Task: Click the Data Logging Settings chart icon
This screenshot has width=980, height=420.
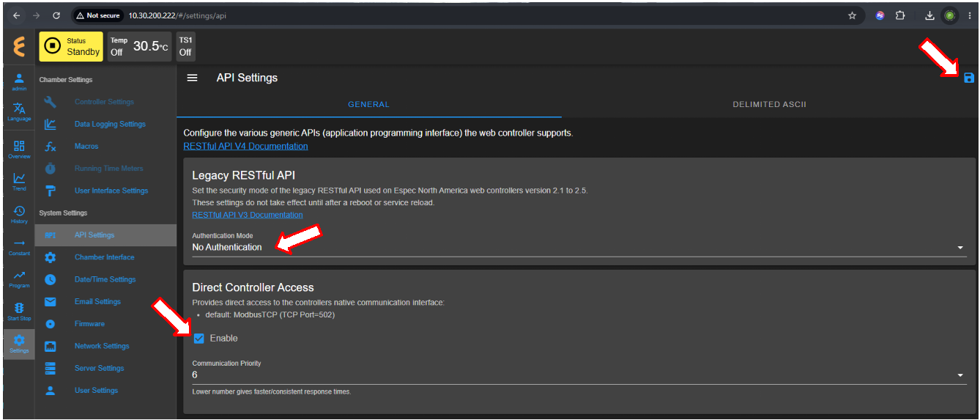Action: point(50,124)
